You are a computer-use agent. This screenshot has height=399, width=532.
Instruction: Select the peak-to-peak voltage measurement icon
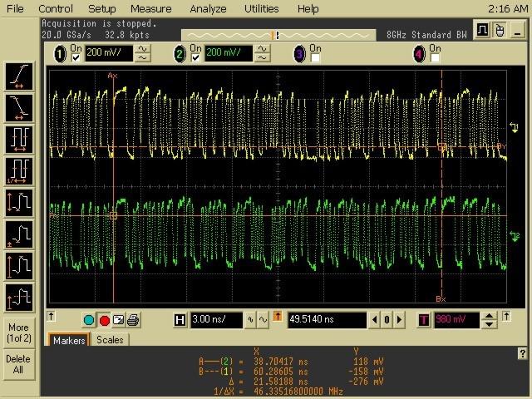[x=19, y=203]
